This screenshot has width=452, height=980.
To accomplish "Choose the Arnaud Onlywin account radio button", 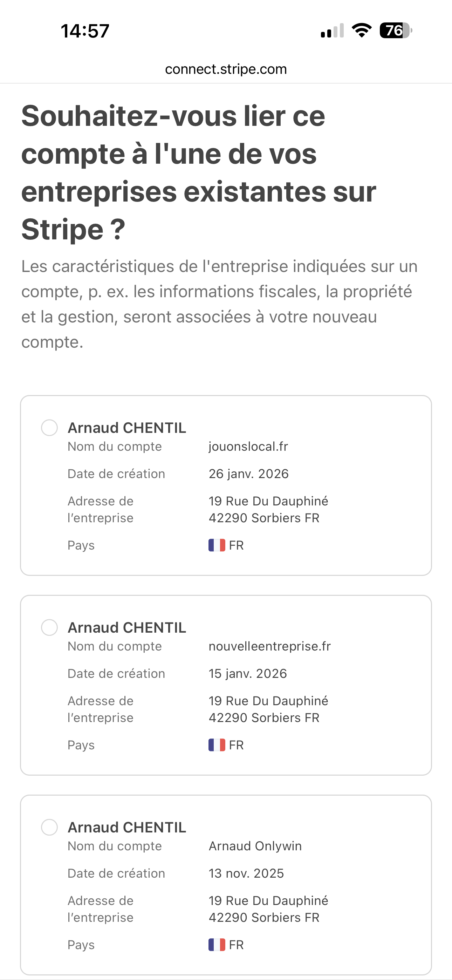I will coord(49,827).
